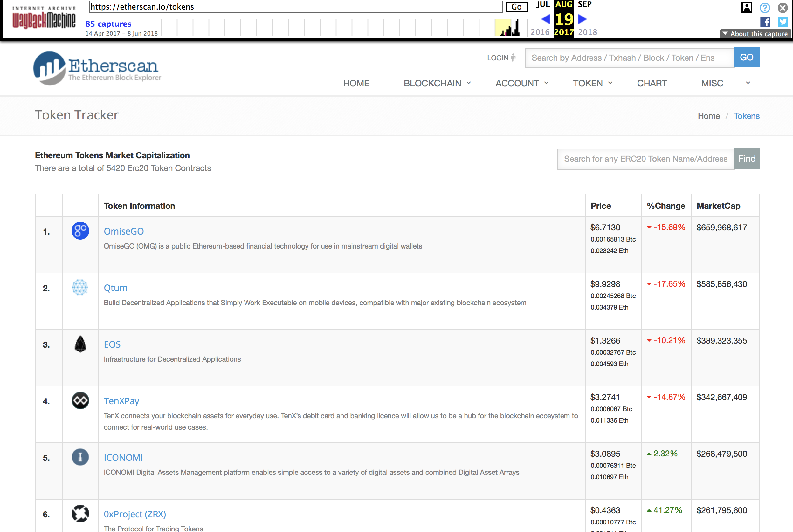Open the TenXPay token icon

pyautogui.click(x=80, y=401)
